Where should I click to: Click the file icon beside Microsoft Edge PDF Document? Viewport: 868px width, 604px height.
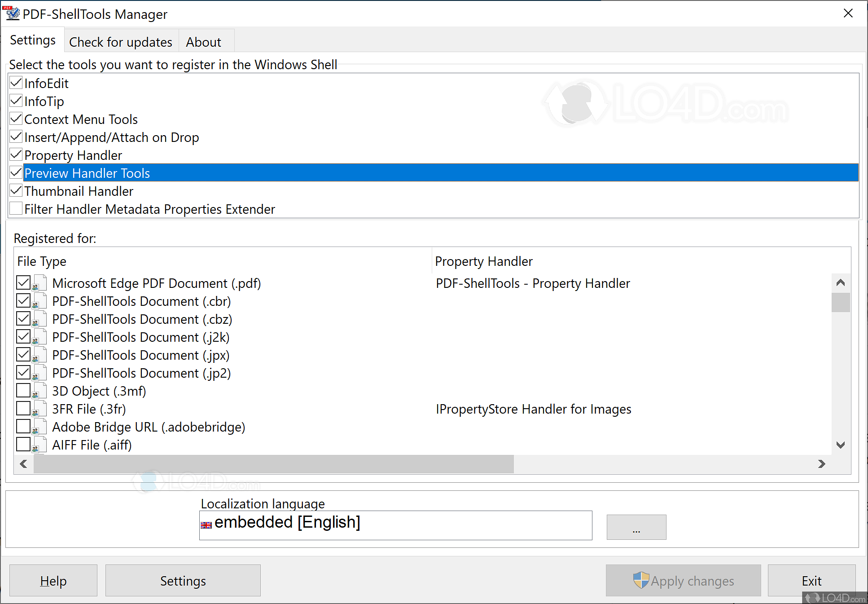39,282
